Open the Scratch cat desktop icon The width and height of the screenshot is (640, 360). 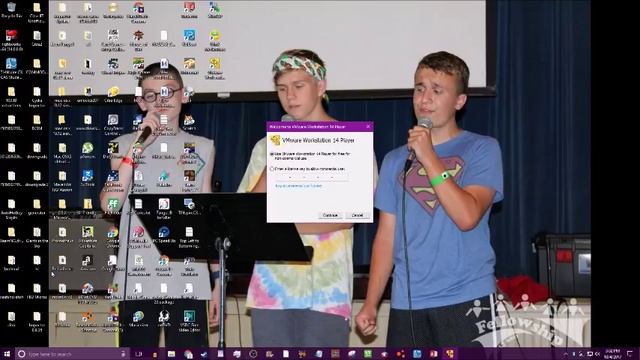click(189, 122)
